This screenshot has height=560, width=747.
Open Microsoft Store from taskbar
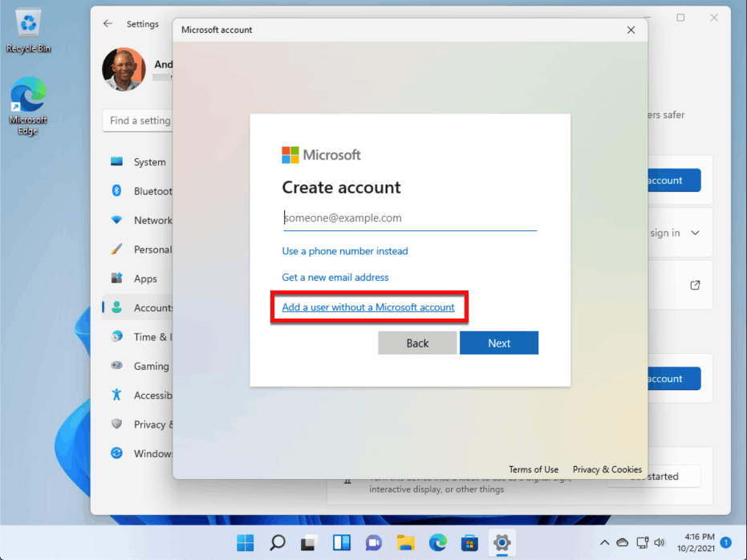coord(469,542)
